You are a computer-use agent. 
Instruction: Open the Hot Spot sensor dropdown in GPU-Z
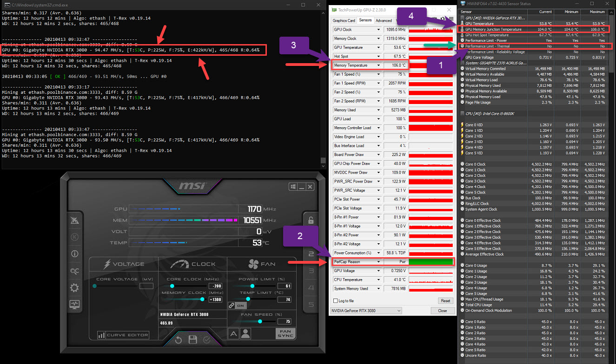click(x=378, y=56)
